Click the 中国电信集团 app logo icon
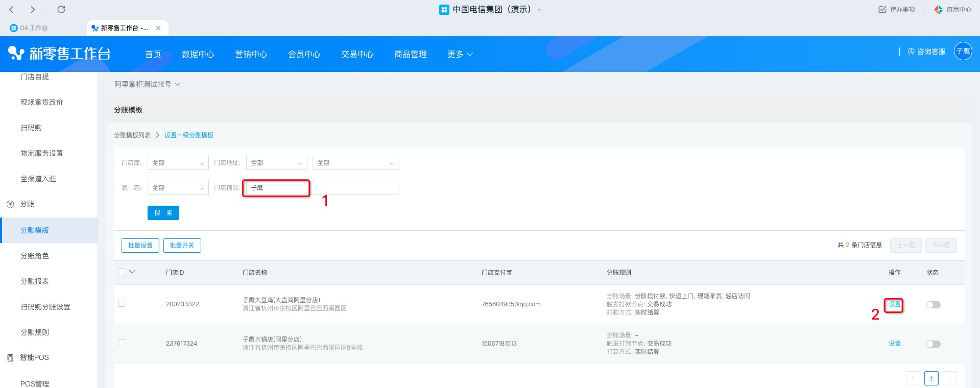Viewport: 980px width, 388px height. tap(444, 10)
